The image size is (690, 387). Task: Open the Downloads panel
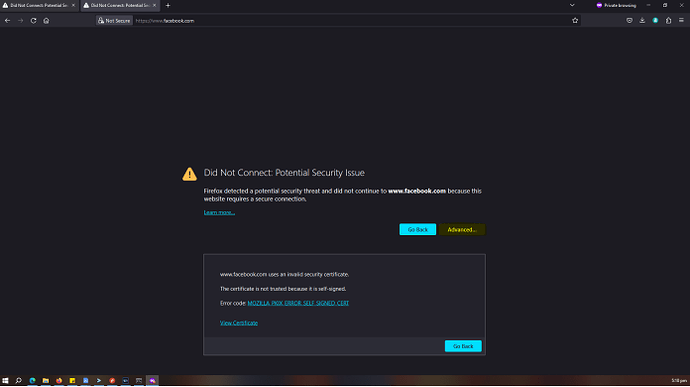click(x=642, y=21)
